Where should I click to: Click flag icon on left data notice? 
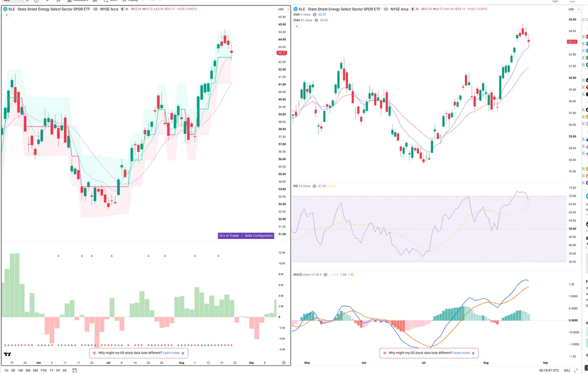(94, 352)
